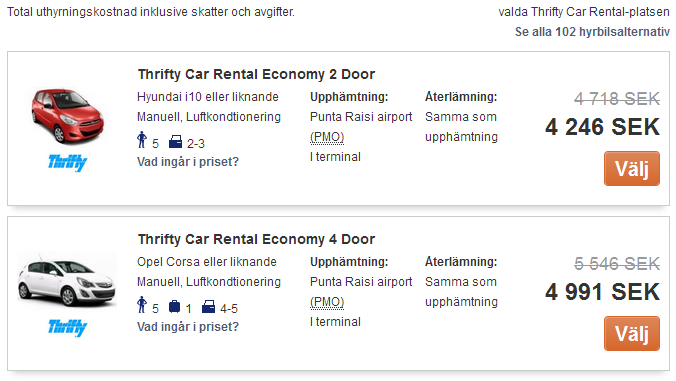This screenshot has width=676, height=381.
Task: Click the (PMO) airport code in first listing
Action: 327,137
